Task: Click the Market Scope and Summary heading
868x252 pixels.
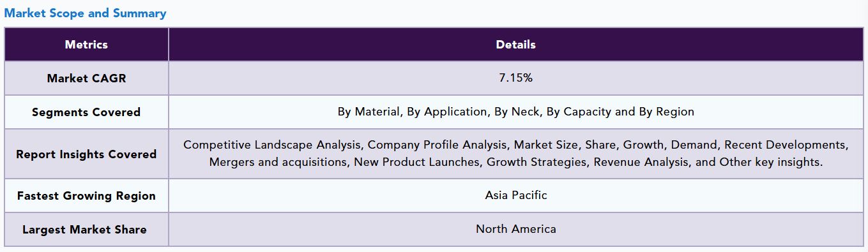Action: (85, 13)
